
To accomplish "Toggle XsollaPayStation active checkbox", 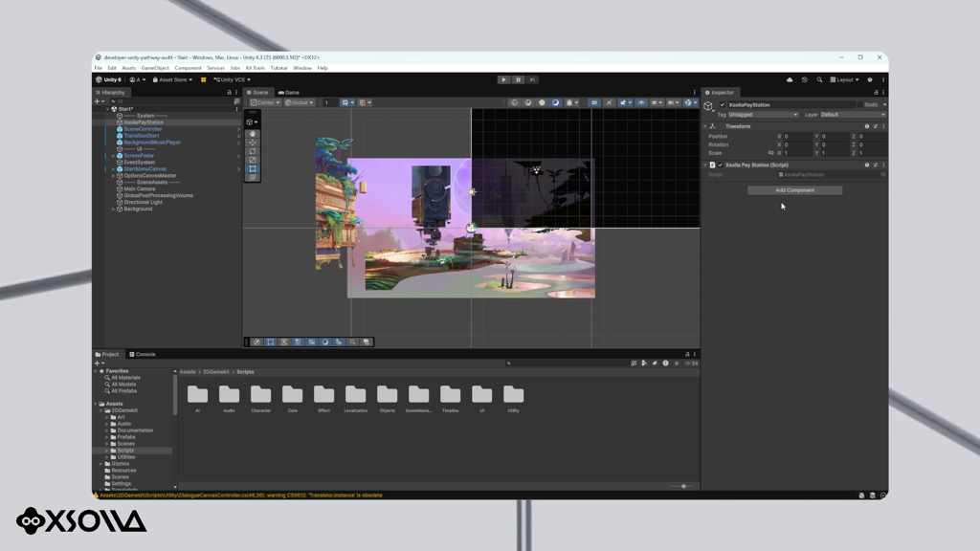I will (x=723, y=105).
